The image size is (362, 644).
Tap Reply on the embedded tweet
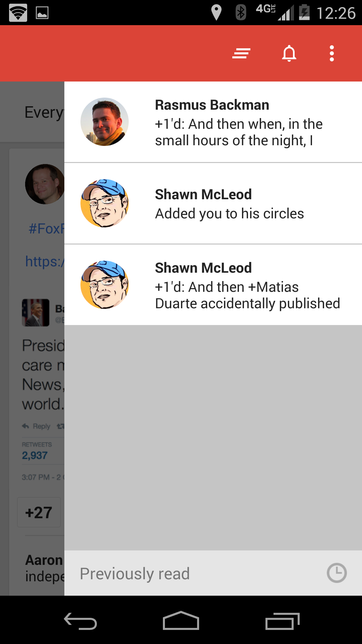click(36, 426)
